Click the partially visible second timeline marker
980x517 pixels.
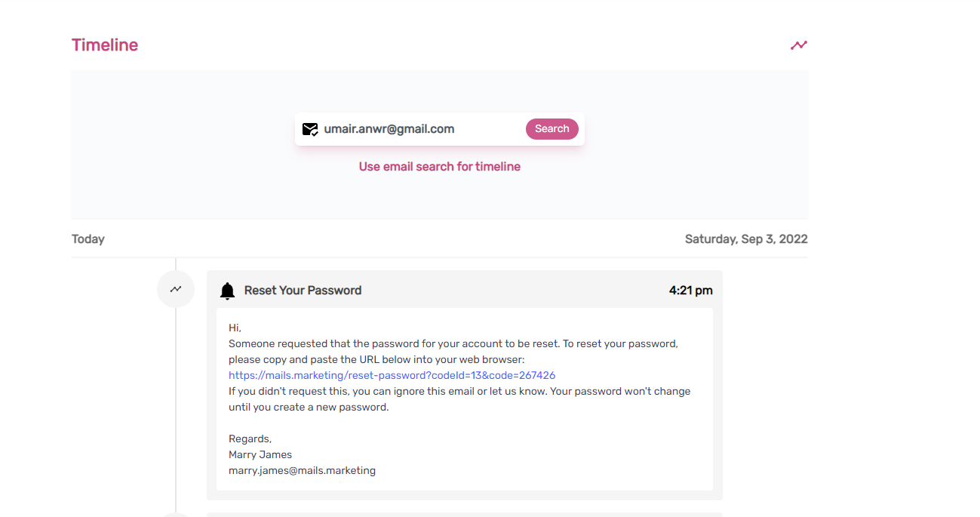(176, 515)
